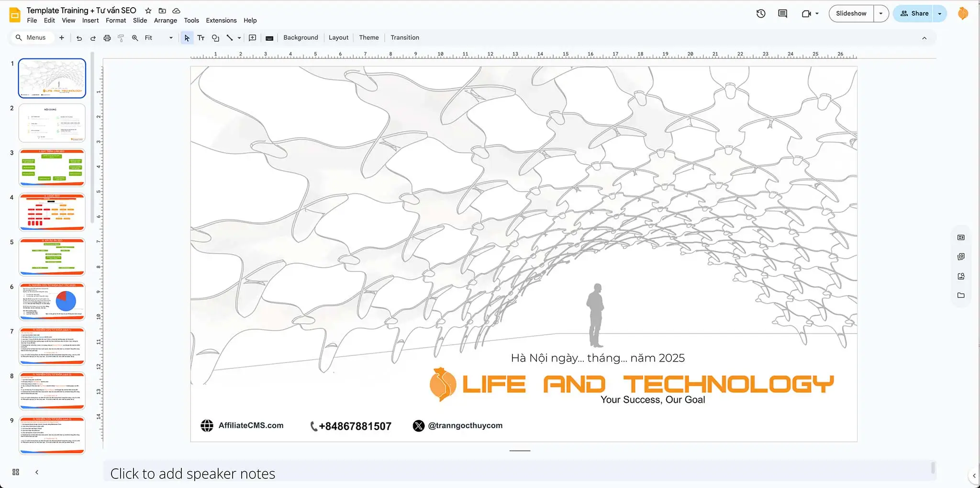Open the Arrange menu
The height and width of the screenshot is (488, 980).
tap(166, 21)
